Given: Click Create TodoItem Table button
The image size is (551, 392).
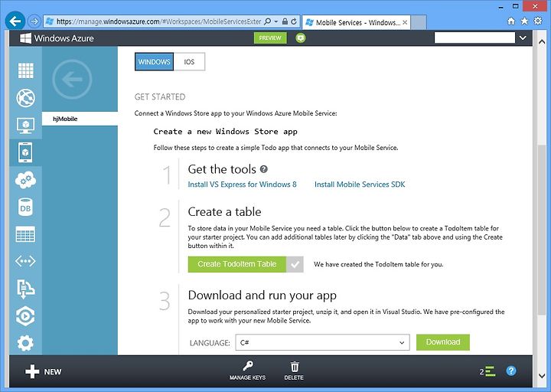Looking at the screenshot, I should pos(237,264).
